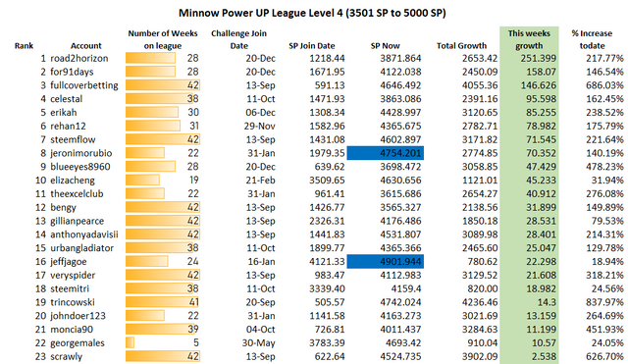628x364 pixels.
Task: Select the percentage cell 837.97%
Action: coord(604,302)
